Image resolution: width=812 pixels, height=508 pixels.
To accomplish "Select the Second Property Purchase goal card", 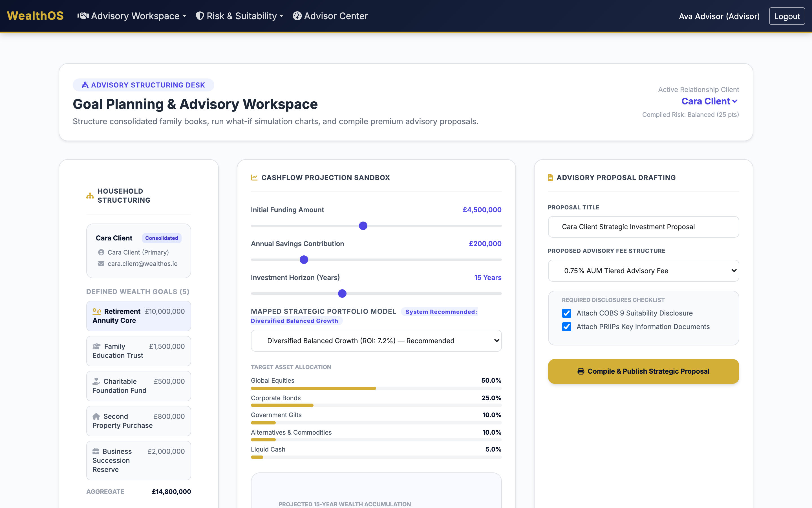I will pos(139,421).
